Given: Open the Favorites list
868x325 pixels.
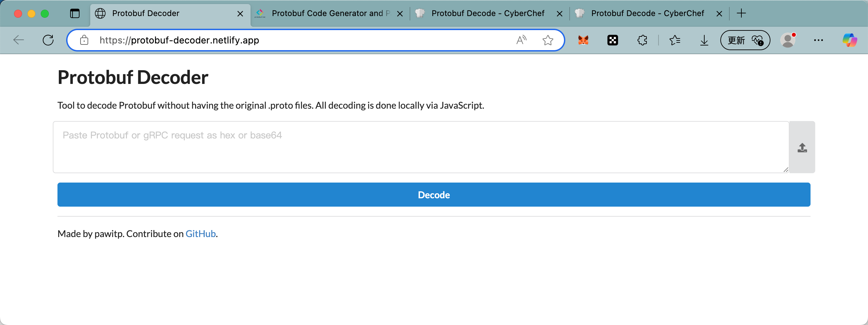Looking at the screenshot, I should [x=675, y=40].
